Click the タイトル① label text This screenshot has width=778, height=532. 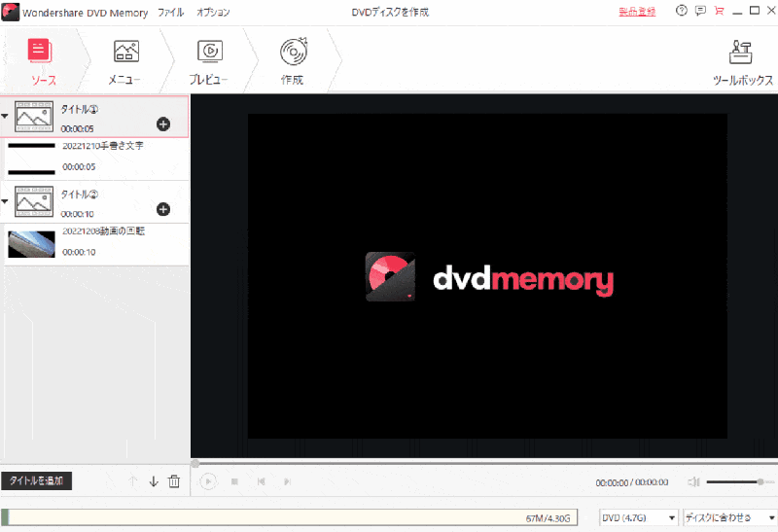pos(80,109)
